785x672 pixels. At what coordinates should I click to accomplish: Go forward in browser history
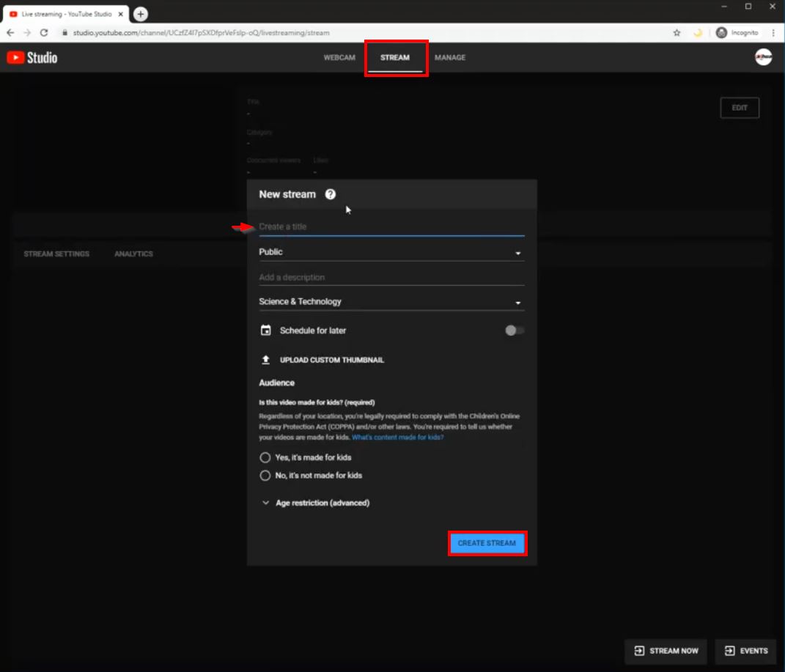coord(27,32)
